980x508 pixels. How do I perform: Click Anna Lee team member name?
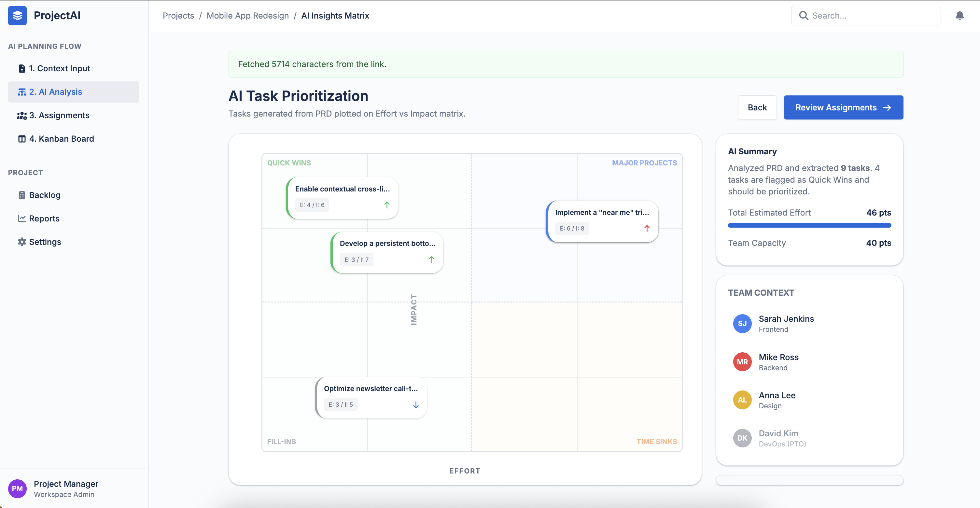pos(777,395)
